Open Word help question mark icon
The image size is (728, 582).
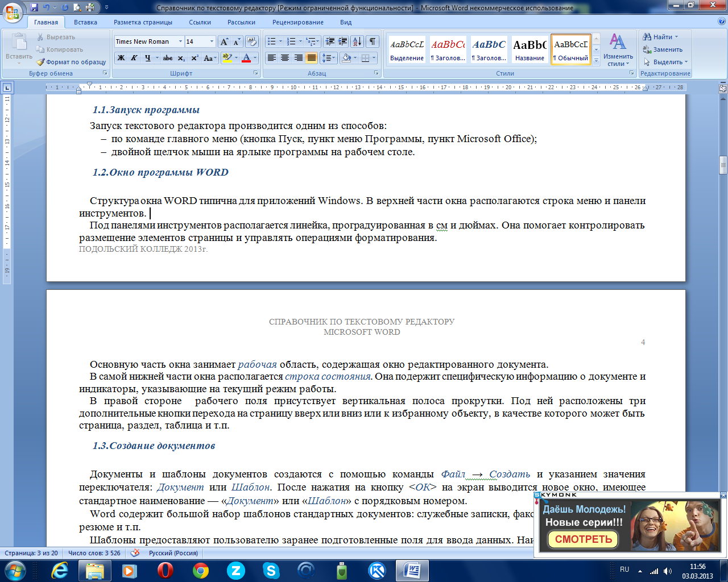coord(722,22)
